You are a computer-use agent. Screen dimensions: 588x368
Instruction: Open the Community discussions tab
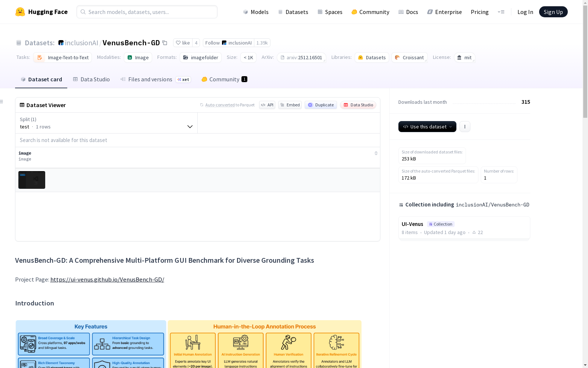[225, 79]
